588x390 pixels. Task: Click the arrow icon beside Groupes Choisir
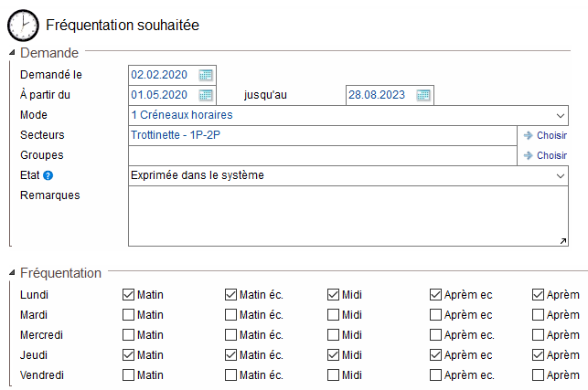tap(528, 155)
